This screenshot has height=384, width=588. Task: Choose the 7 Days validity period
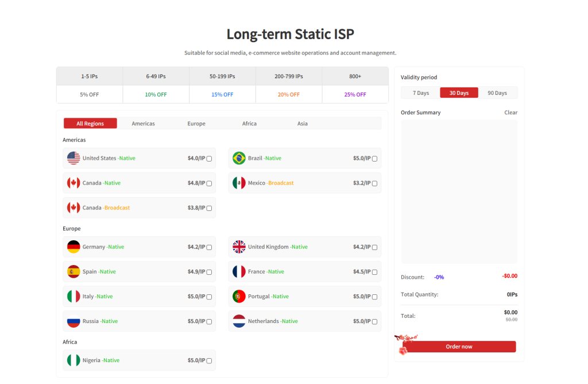pyautogui.click(x=420, y=93)
